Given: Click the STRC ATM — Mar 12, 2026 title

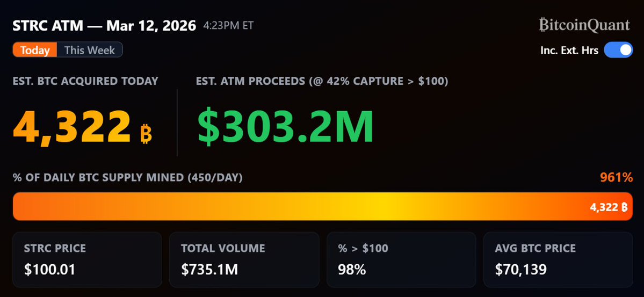Looking at the screenshot, I should click(104, 26).
